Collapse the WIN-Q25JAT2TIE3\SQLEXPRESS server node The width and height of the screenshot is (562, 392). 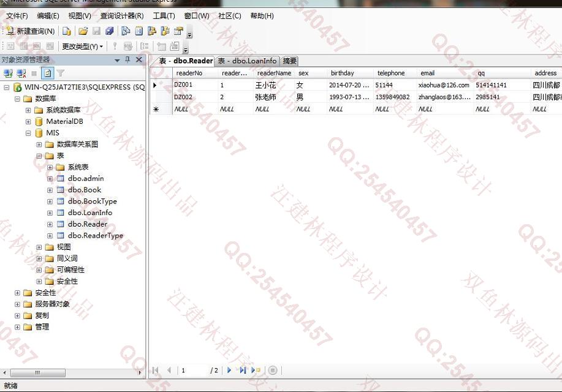point(7,87)
